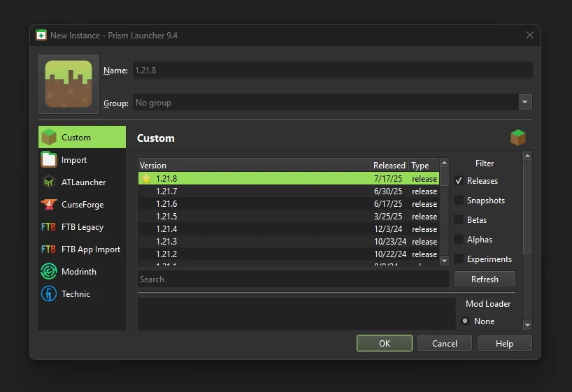Click the ATLauncher logo icon
Screen dimensions: 572x392
tap(49, 182)
